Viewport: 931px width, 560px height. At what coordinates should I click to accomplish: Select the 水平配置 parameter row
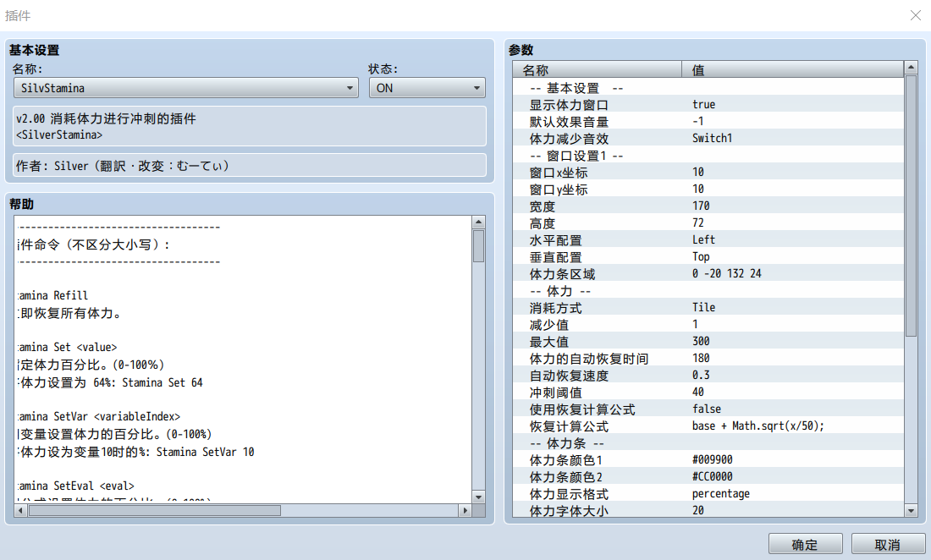(x=708, y=239)
